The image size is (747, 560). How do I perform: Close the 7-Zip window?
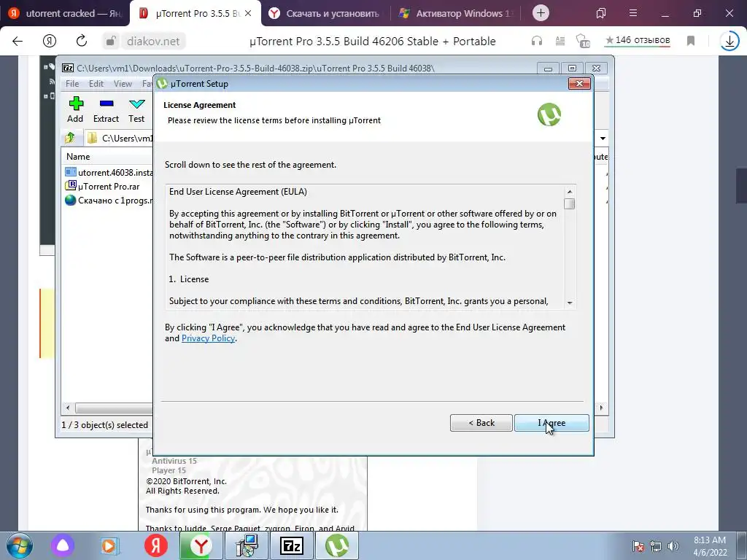pos(596,69)
